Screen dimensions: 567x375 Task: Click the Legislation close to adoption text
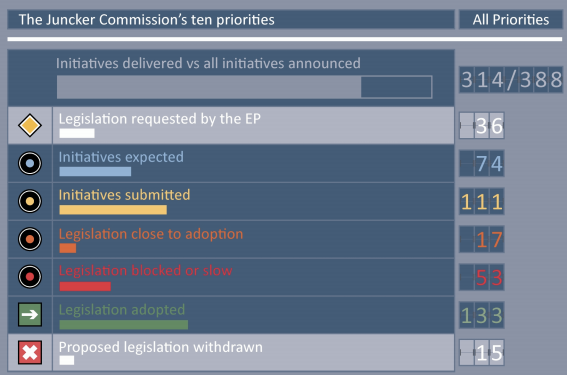point(151,234)
